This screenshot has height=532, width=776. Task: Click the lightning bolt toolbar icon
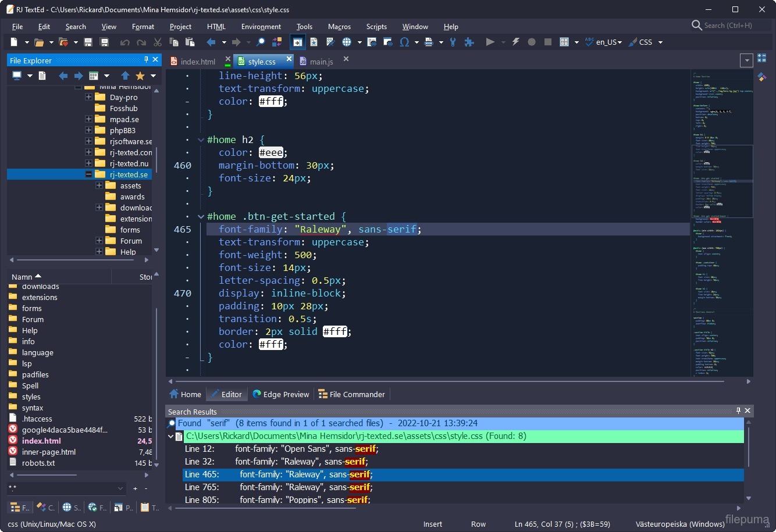pos(515,42)
